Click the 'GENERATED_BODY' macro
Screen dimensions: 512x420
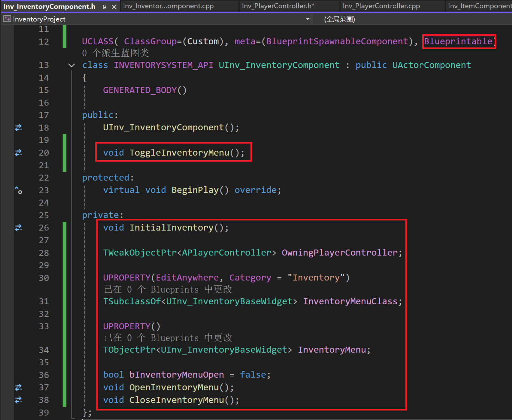click(140, 90)
